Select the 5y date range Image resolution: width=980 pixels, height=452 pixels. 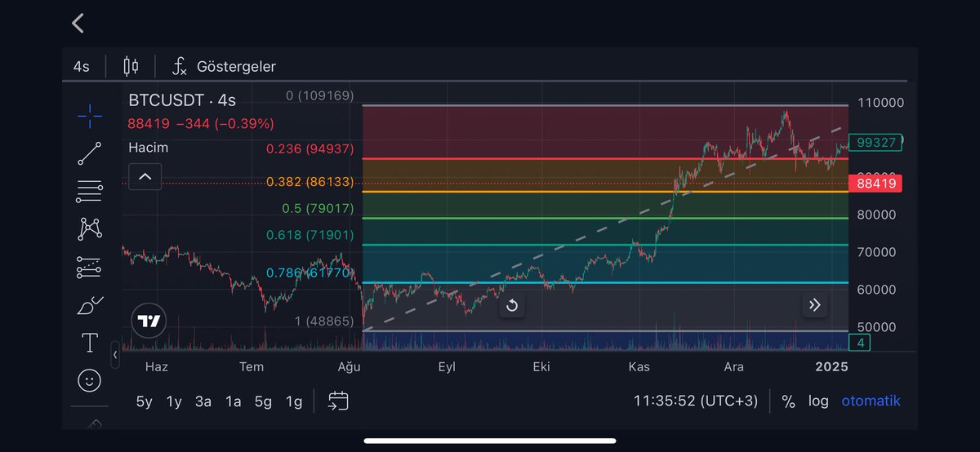145,401
